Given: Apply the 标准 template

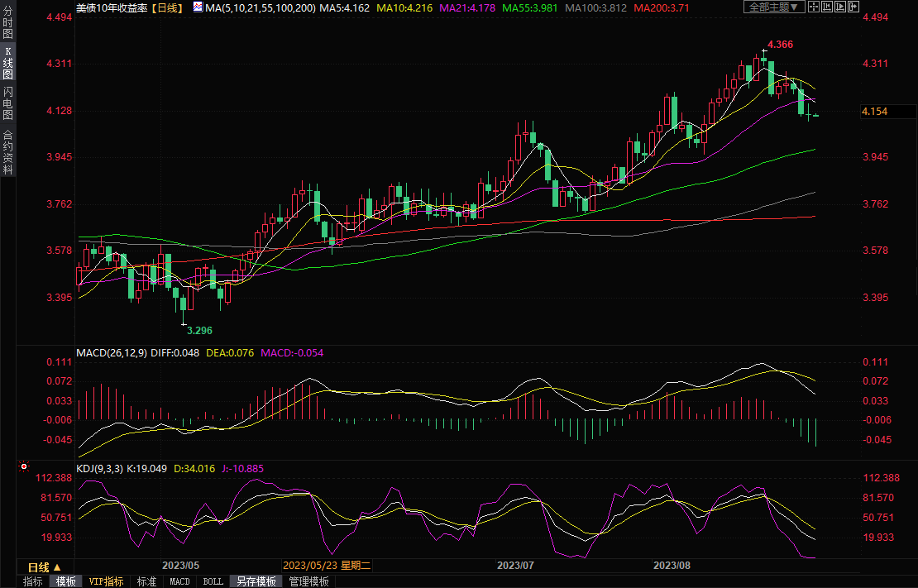Looking at the screenshot, I should click(146, 581).
